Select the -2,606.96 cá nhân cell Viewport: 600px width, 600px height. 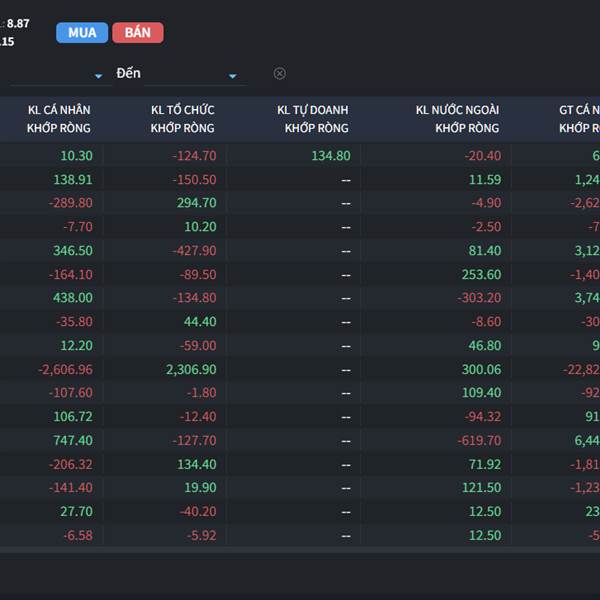65,369
